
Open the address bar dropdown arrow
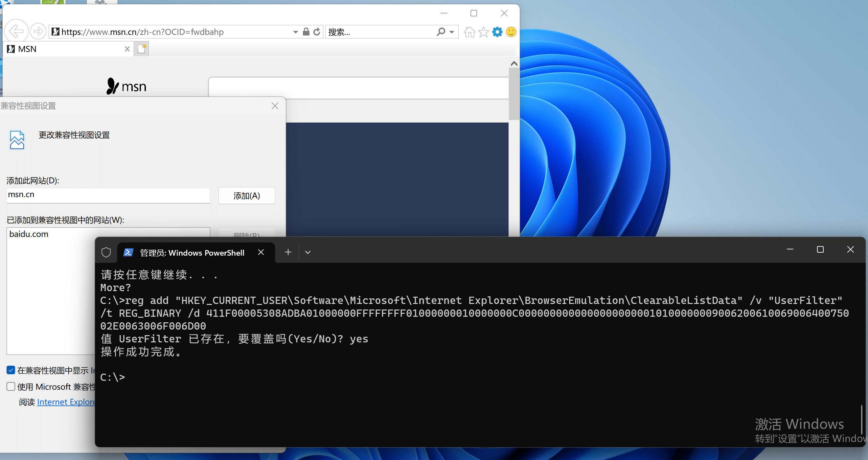pyautogui.click(x=295, y=32)
